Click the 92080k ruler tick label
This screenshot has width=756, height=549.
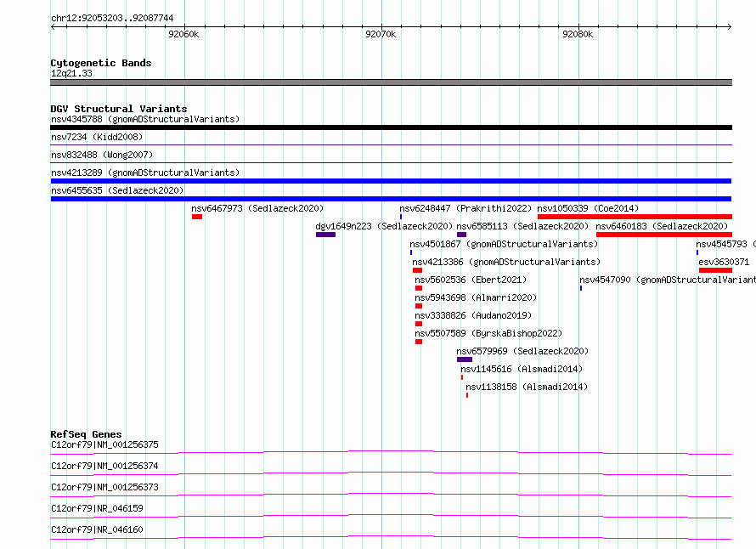coord(578,34)
